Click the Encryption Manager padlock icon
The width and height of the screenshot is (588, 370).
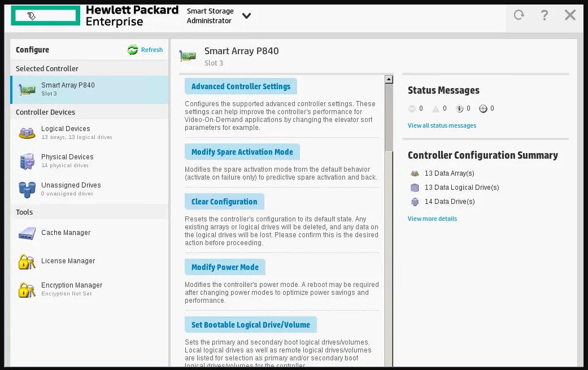coord(27,290)
